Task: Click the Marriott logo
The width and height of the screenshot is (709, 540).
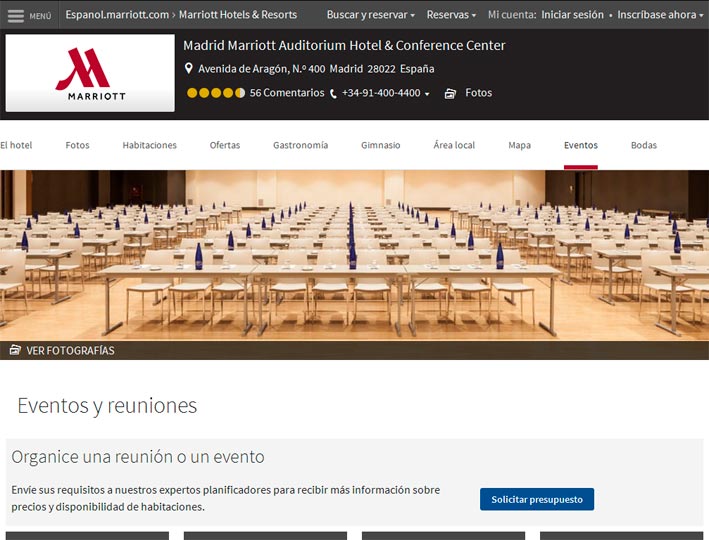Action: pos(90,73)
